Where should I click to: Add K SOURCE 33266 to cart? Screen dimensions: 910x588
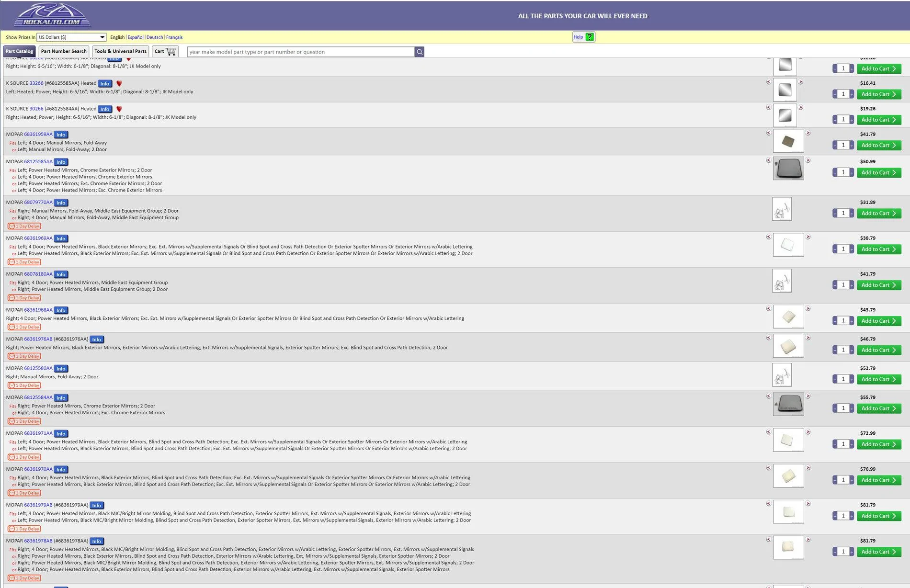pos(879,94)
